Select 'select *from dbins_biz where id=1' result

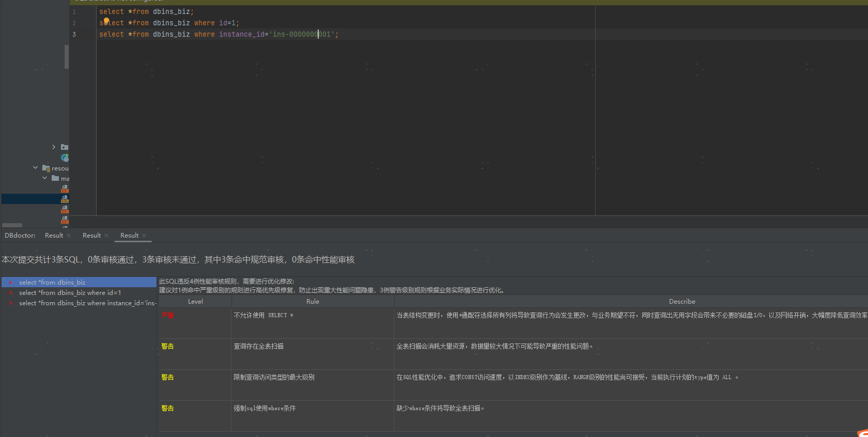point(70,293)
